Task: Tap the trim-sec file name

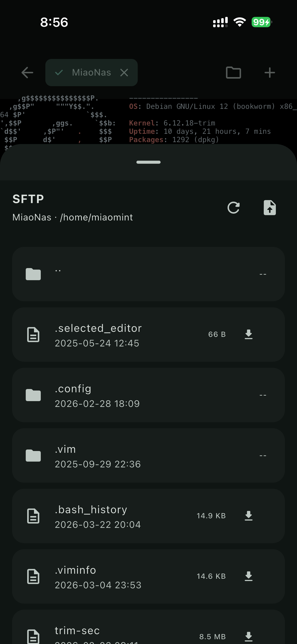Action: tap(77, 631)
